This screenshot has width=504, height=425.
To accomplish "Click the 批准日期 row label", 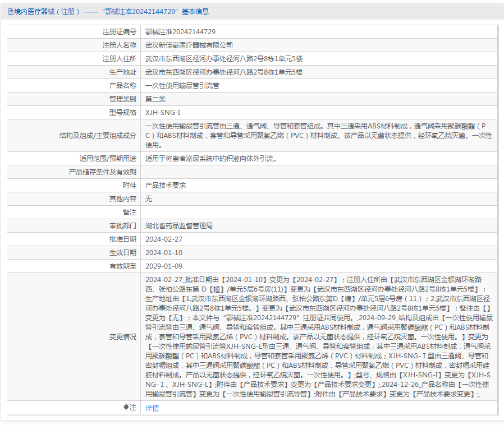I will point(123,239).
